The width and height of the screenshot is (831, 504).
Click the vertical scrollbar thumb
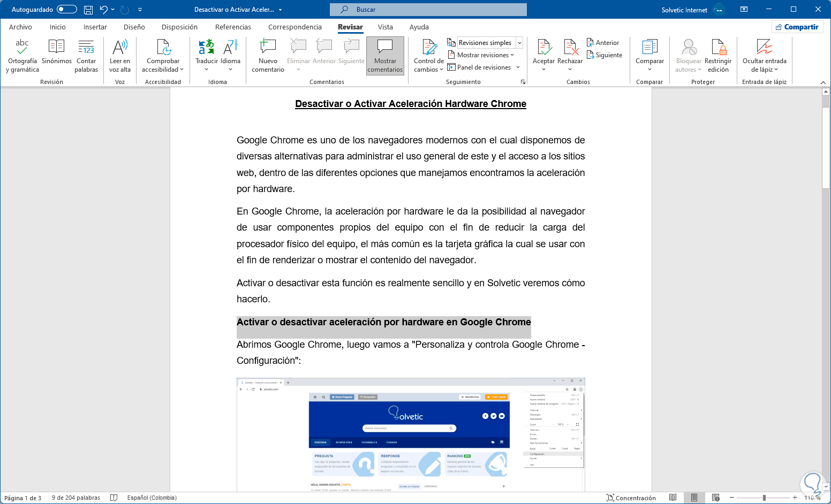pos(826,148)
